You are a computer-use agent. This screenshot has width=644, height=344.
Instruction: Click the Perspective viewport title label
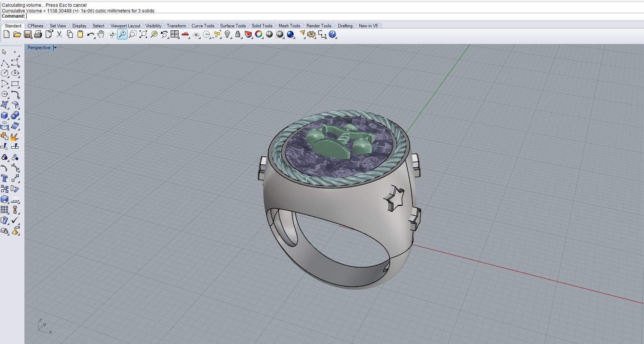point(39,48)
